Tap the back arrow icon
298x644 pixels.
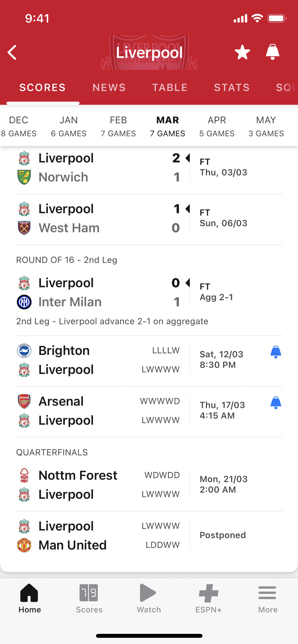click(x=12, y=53)
